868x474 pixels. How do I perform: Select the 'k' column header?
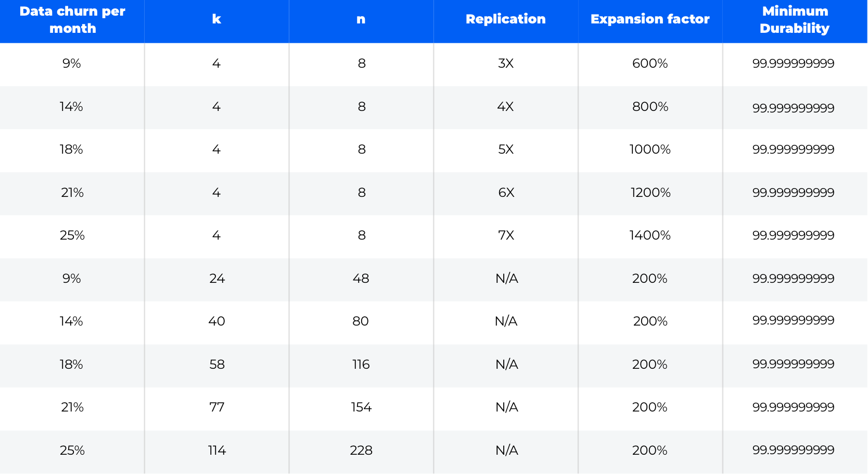click(216, 19)
